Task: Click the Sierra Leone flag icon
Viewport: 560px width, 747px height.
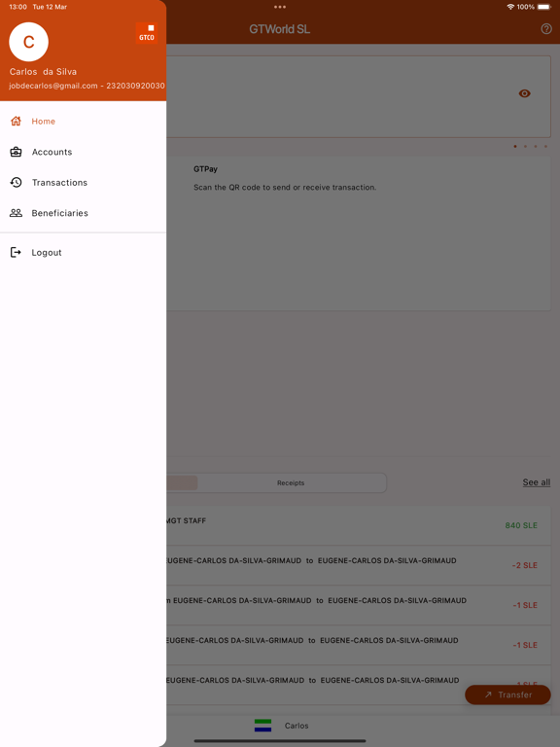Action: pos(262,726)
